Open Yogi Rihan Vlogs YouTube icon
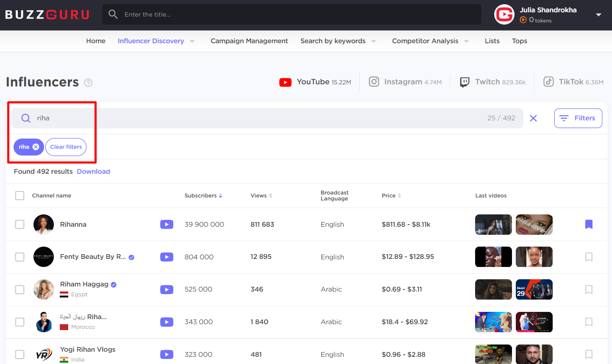The width and height of the screenshot is (612, 364). 167,354
